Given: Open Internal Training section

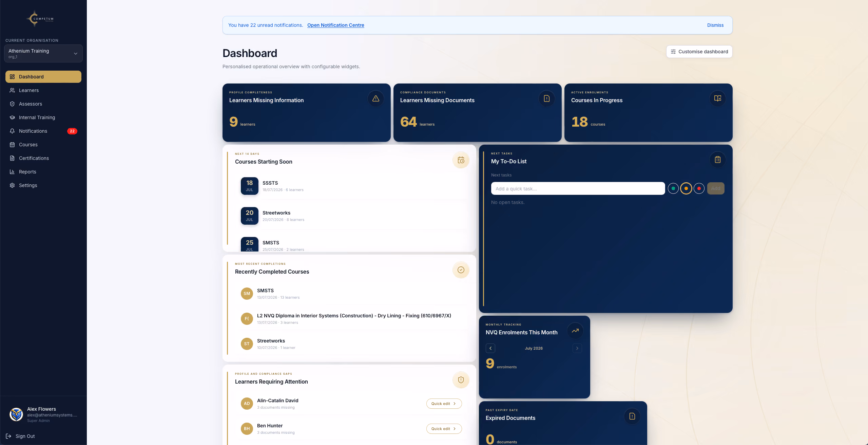Looking at the screenshot, I should tap(43, 117).
